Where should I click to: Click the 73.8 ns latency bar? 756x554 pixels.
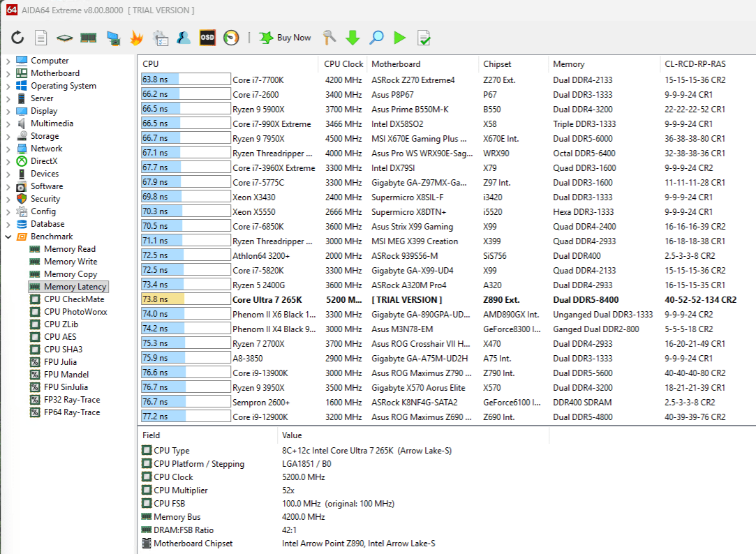click(186, 299)
